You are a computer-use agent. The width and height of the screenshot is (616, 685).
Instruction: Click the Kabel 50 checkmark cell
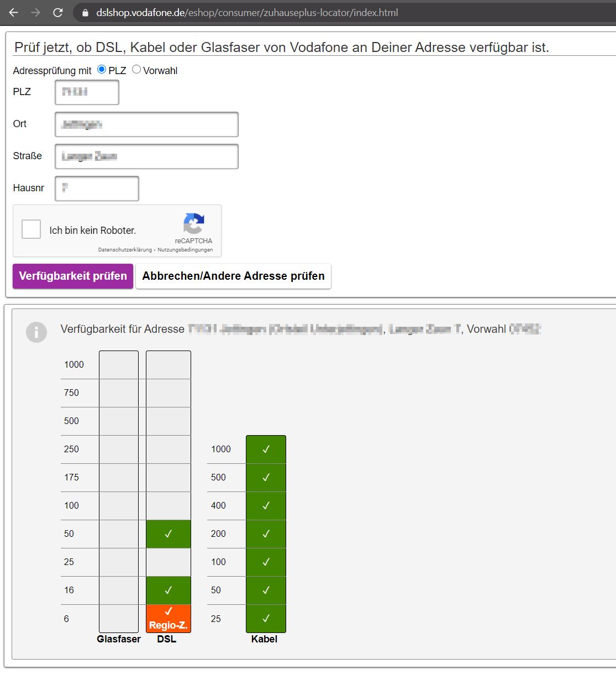pos(266,590)
